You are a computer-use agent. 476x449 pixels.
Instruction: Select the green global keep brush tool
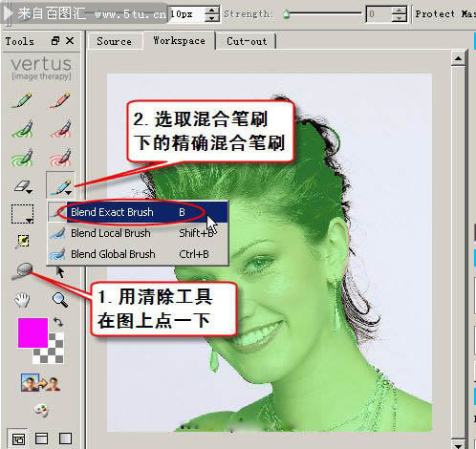22,158
